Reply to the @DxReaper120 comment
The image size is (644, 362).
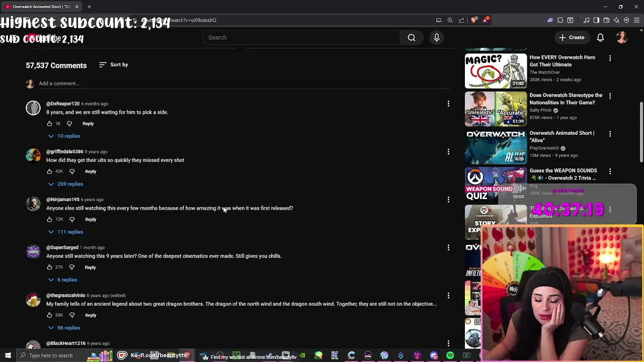(88, 124)
